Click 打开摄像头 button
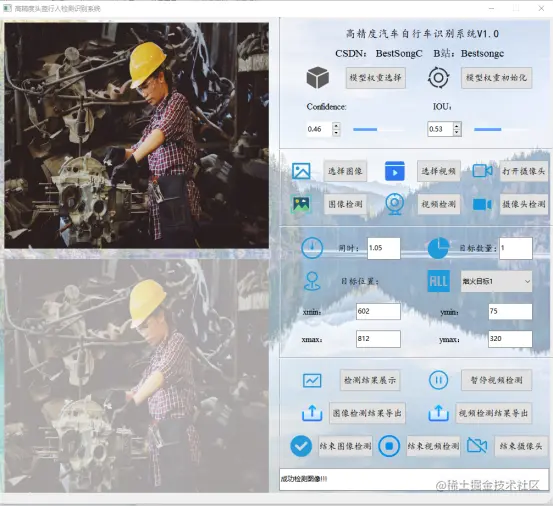Viewport: 554px width, 506px height. coord(524,171)
